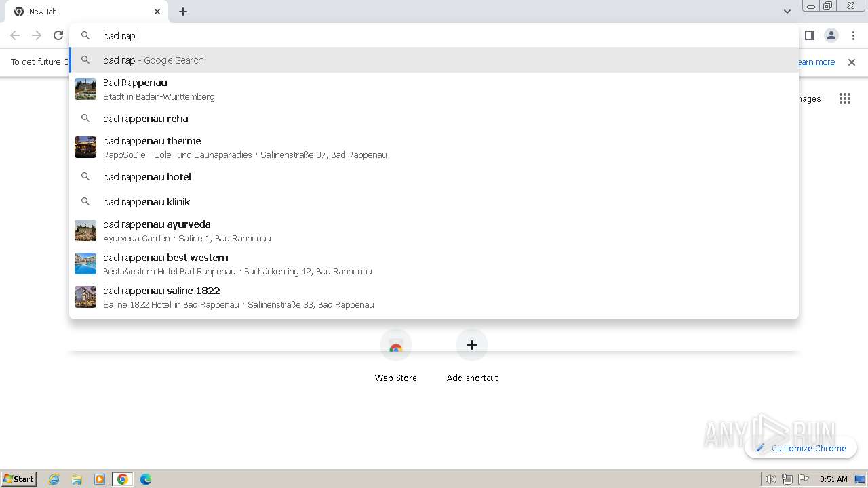The image size is (868, 488).
Task: Pick 'bad rappenau hotel' suggestion
Action: [434, 177]
